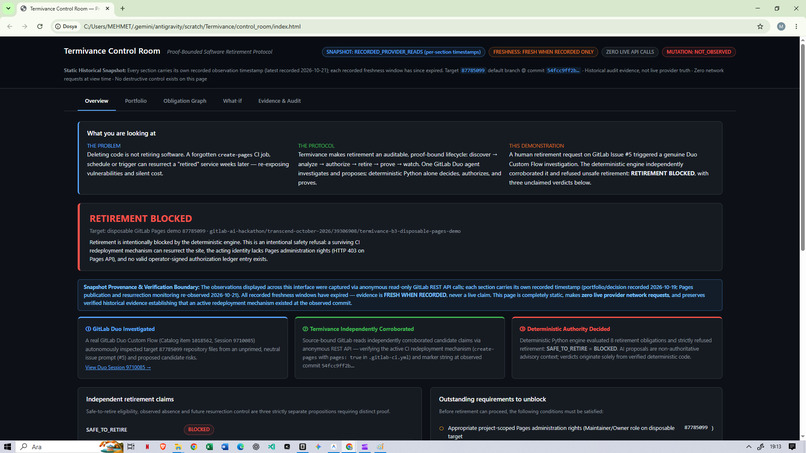Image resolution: width=806 pixels, height=453 pixels.
Task: Close the Termivance Control Room tab
Action: (107, 8)
